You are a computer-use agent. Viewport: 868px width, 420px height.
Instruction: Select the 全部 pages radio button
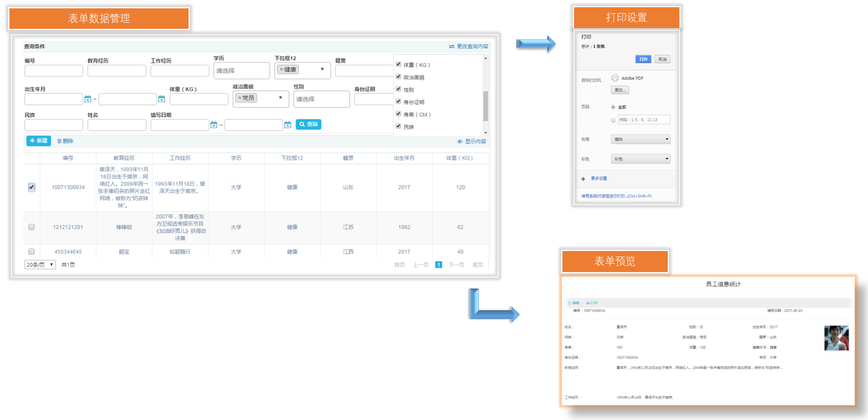tap(613, 107)
